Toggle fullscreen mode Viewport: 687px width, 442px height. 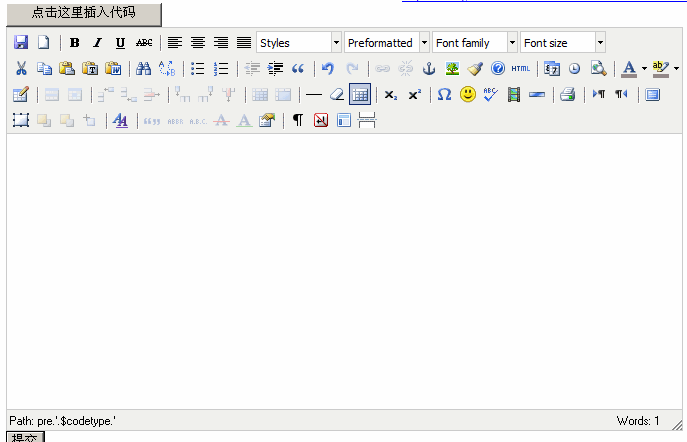(652, 94)
